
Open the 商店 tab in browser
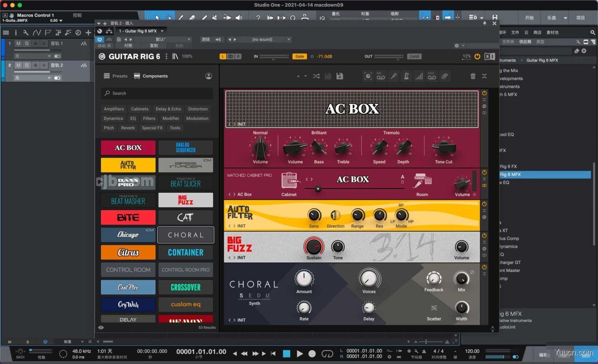pos(537,33)
